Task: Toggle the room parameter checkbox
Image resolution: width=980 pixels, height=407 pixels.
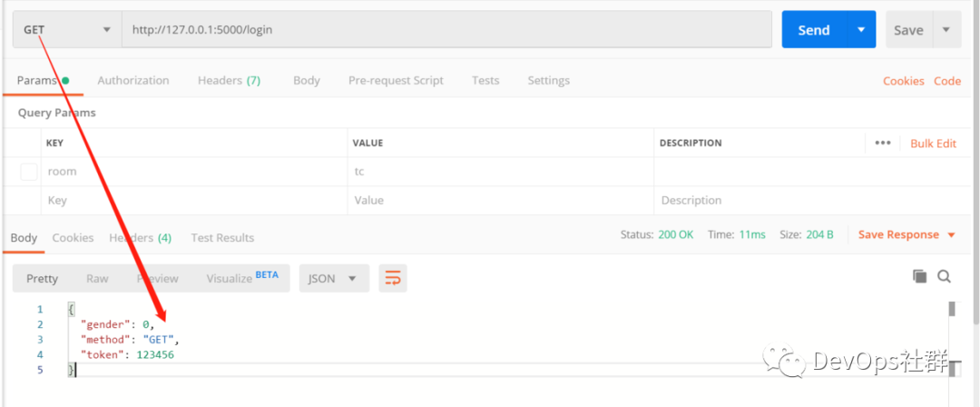Action: [x=29, y=172]
